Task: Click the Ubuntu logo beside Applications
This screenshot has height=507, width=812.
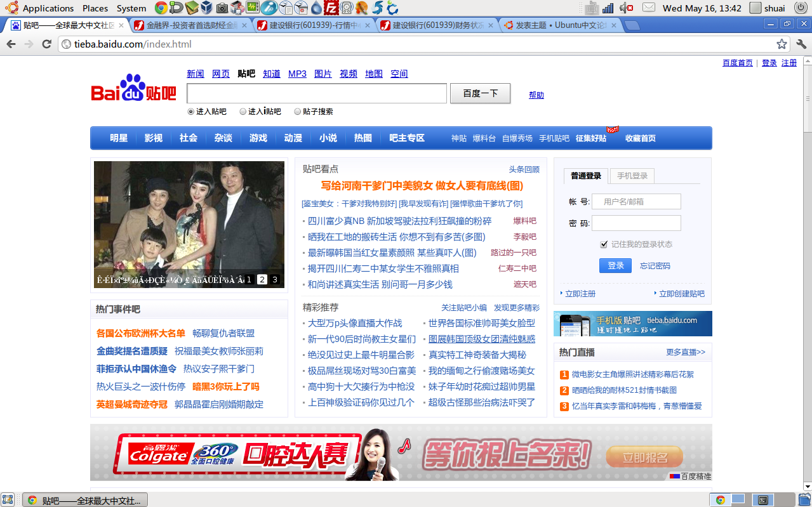Action: tap(12, 8)
